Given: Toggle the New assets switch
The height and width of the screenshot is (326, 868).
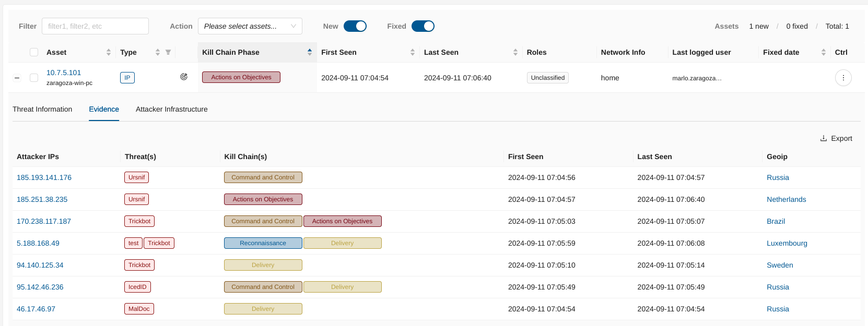Looking at the screenshot, I should click(x=355, y=26).
